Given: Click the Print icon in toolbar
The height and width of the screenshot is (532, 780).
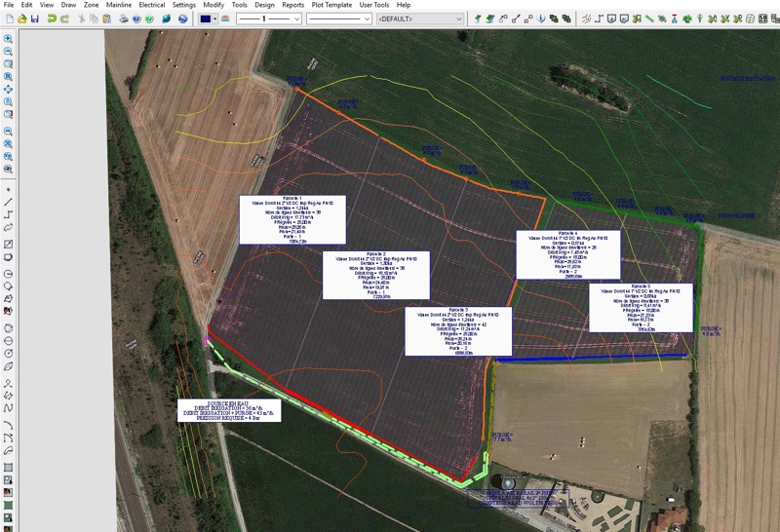Looking at the screenshot, I should tap(121, 19).
